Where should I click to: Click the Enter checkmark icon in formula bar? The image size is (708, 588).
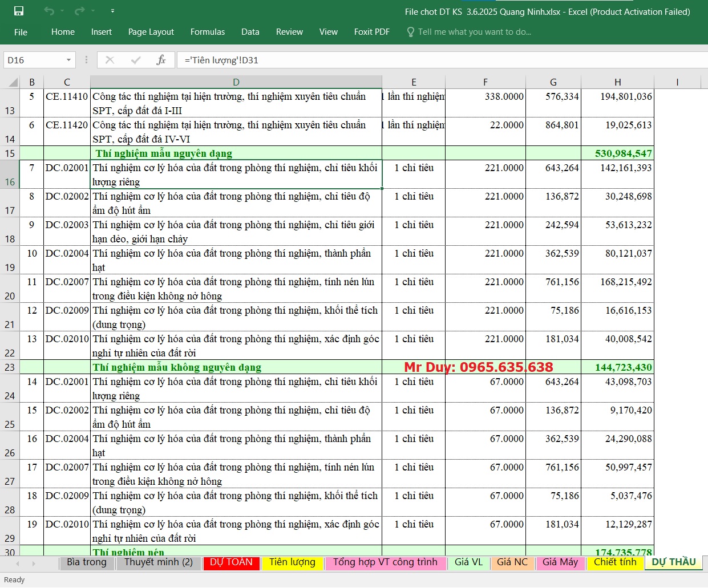click(136, 60)
